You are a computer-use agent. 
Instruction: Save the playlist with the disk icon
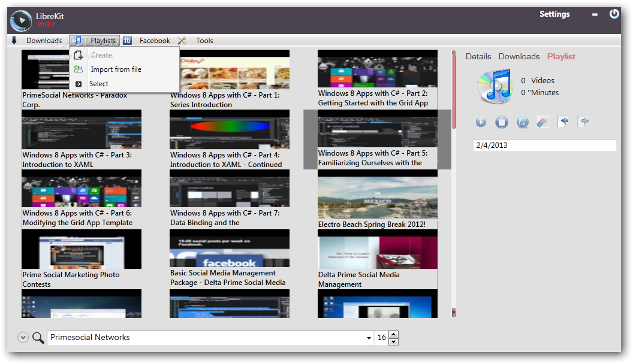(x=522, y=122)
